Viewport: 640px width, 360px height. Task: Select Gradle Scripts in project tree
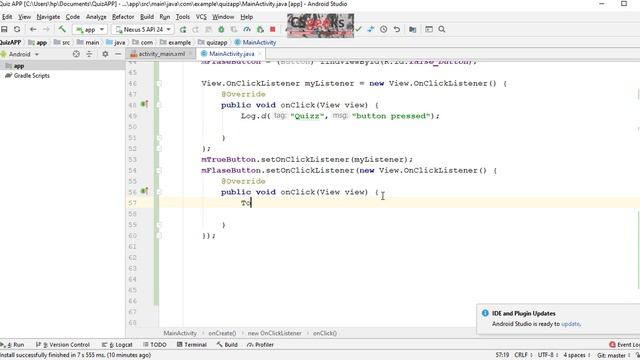28,76
